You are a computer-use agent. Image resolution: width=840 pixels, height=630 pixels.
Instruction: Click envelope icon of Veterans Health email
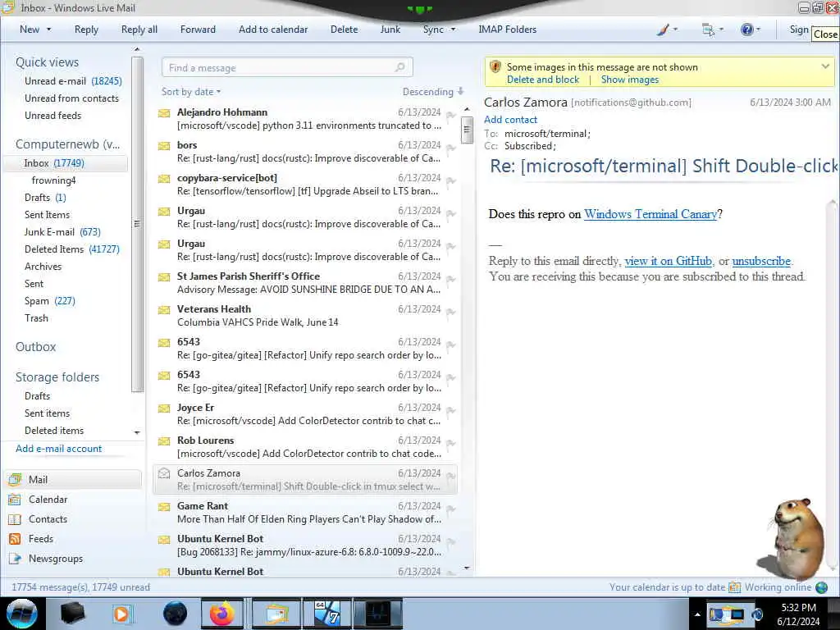(164, 309)
